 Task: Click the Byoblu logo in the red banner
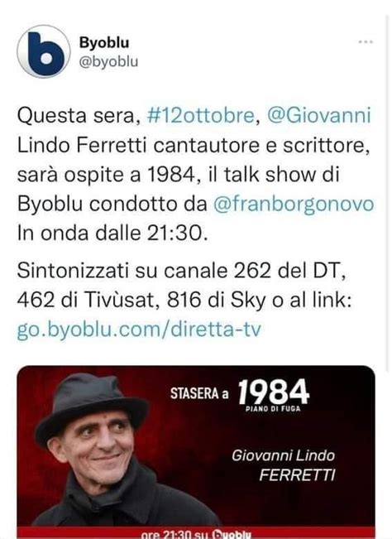click(232, 535)
